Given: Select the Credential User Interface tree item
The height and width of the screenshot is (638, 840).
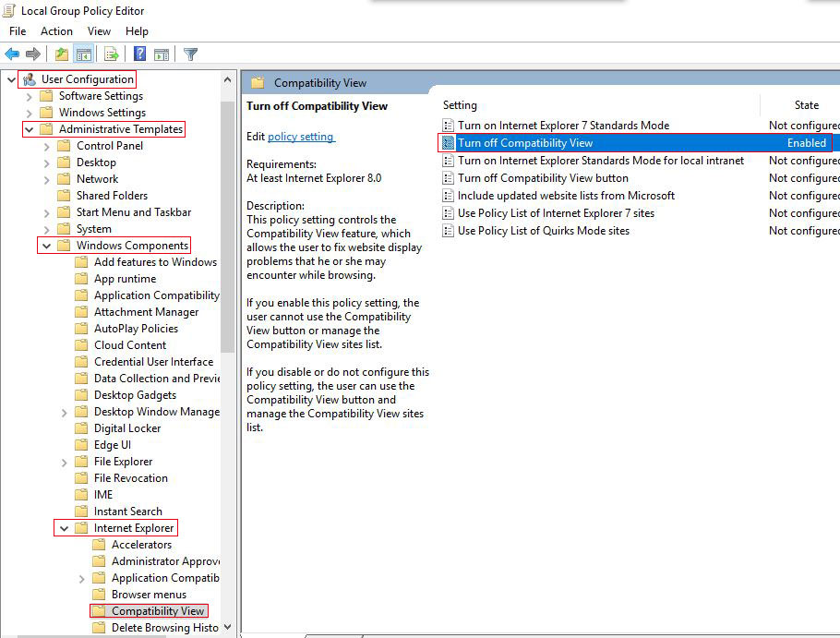Looking at the screenshot, I should pyautogui.click(x=154, y=362).
